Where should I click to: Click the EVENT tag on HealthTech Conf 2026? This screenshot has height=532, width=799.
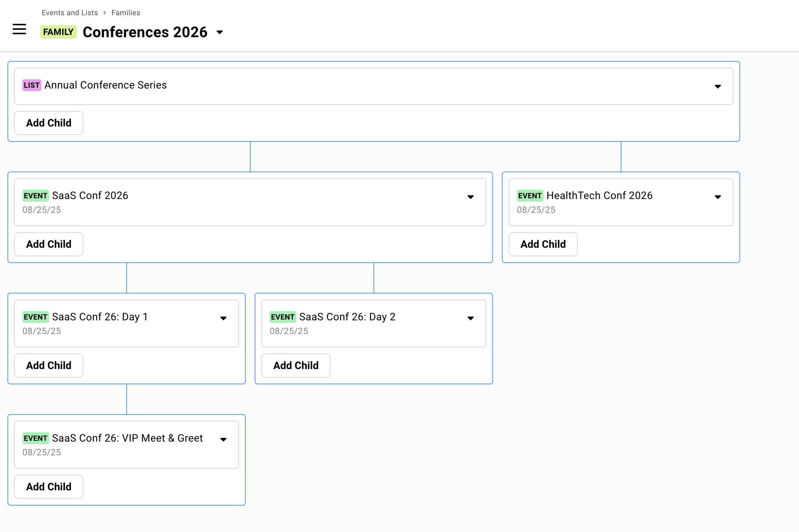pos(529,196)
